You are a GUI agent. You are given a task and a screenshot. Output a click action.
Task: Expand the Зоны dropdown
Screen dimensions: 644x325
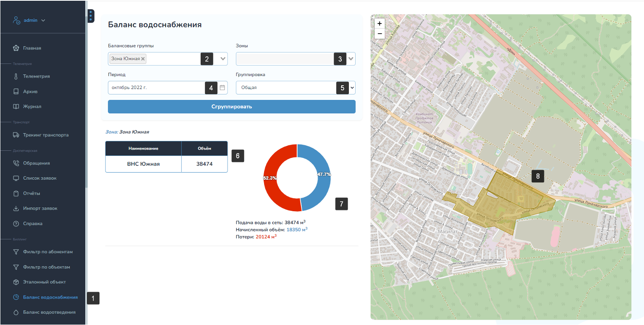pyautogui.click(x=351, y=59)
